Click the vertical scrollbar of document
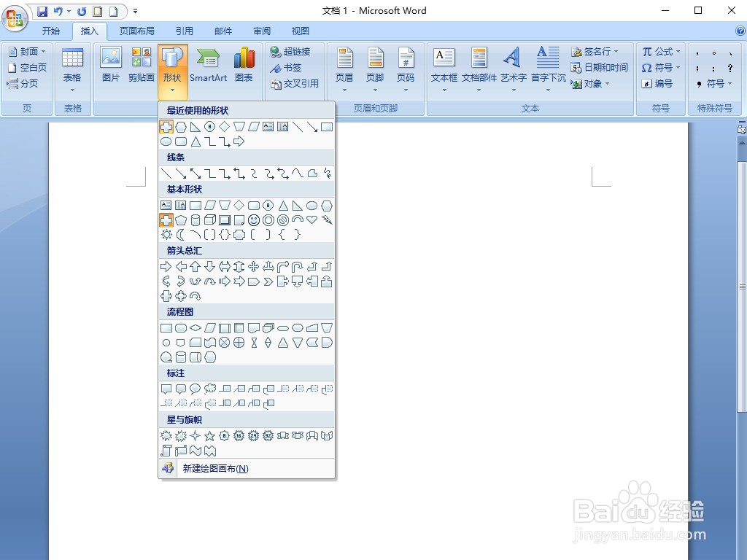Screen dimensions: 747x560 [x=742, y=286]
